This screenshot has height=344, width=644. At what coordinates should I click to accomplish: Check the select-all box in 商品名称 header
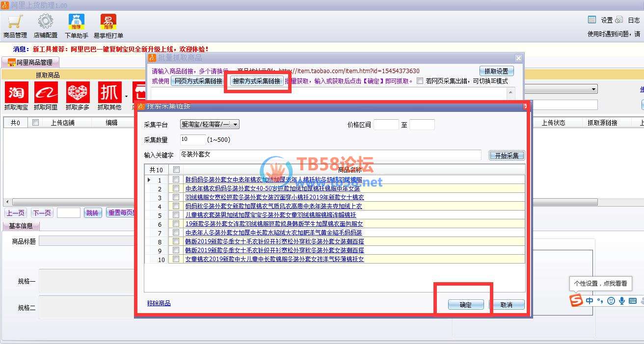[177, 170]
